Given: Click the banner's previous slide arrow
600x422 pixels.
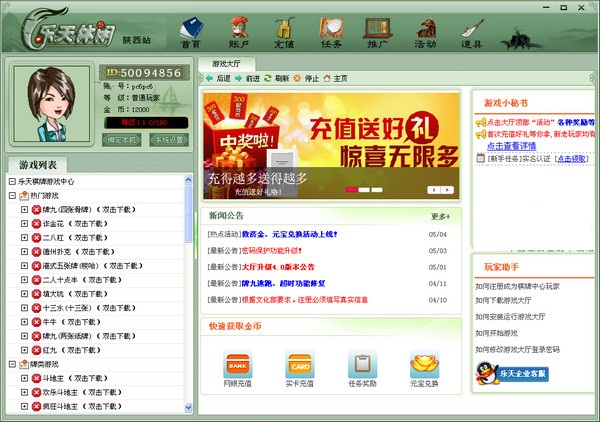Looking at the screenshot, I should point(434,190).
